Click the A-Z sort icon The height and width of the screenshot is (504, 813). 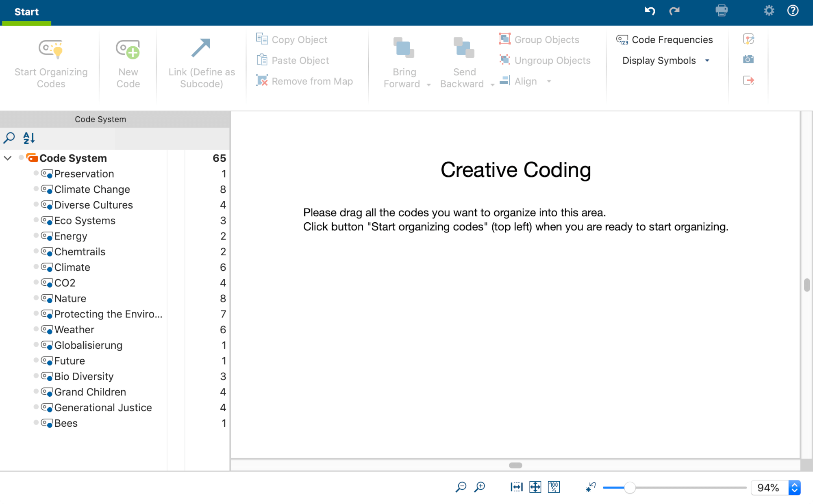[29, 138]
